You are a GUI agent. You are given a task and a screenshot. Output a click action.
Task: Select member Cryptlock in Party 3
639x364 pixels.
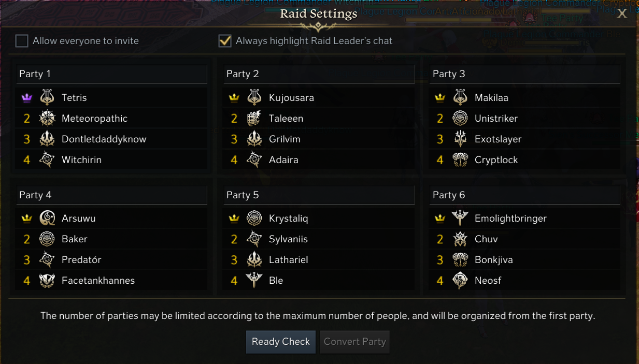496,160
